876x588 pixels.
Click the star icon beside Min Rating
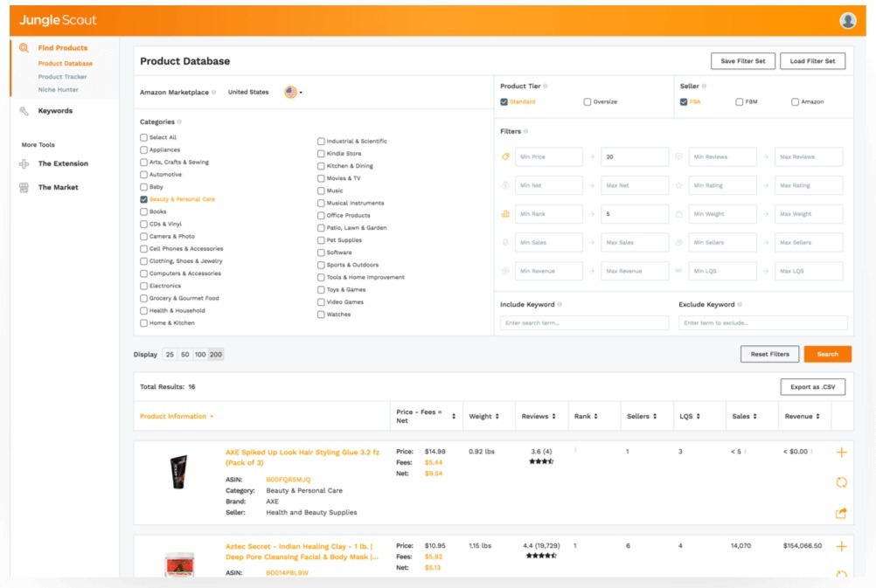coord(678,185)
